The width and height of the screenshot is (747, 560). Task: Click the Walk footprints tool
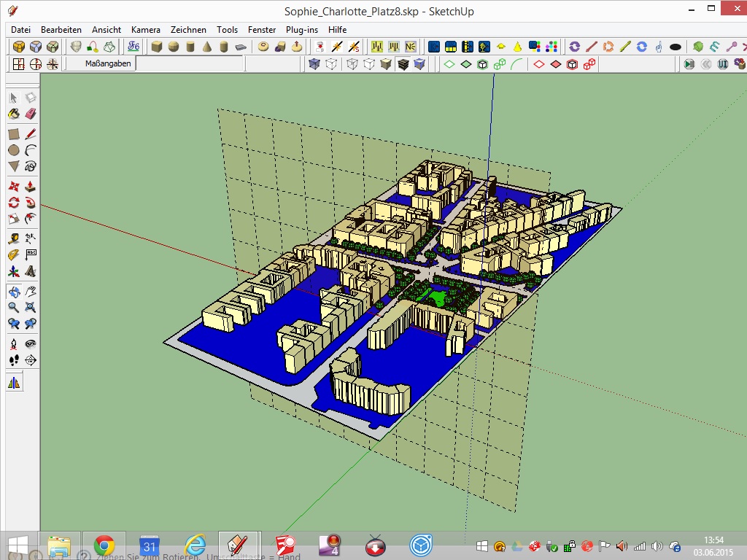coord(14,360)
